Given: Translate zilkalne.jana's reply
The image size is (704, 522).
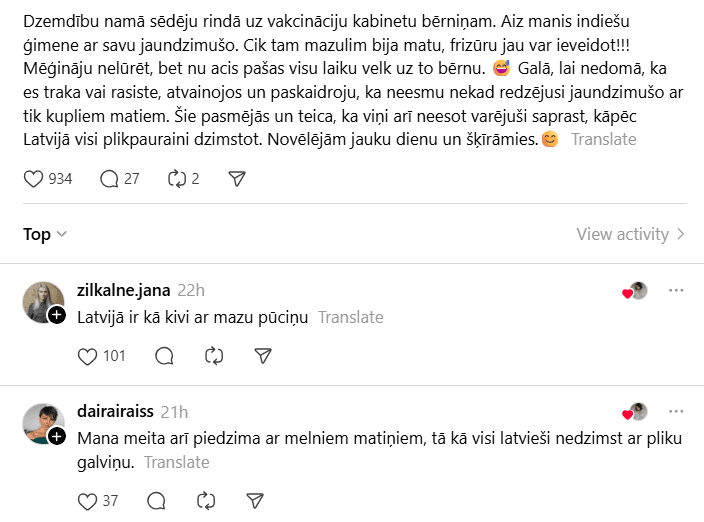Looking at the screenshot, I should click(x=350, y=317).
